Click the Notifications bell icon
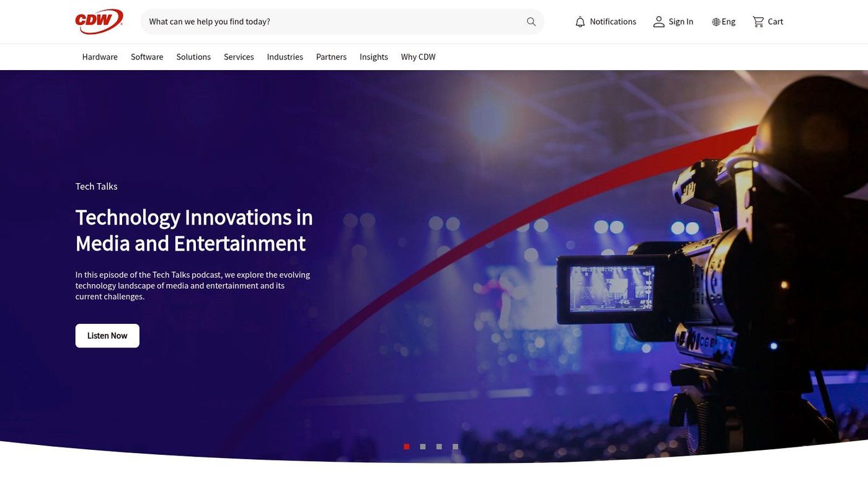 [x=580, y=22]
